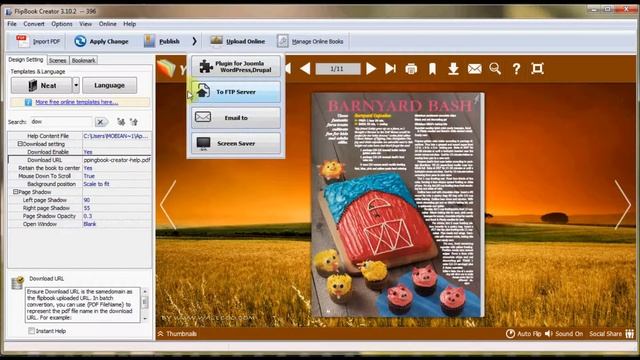The height and width of the screenshot is (360, 640).
Task: Click the collapse all settings icon
Action: tap(134, 122)
